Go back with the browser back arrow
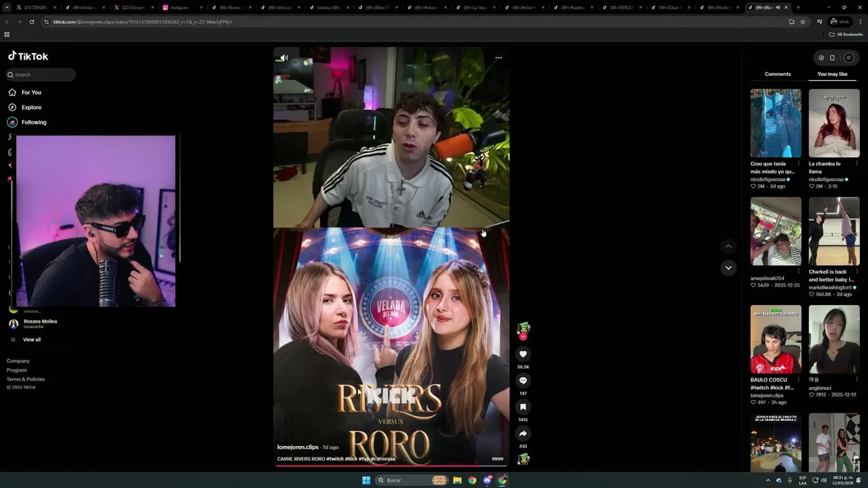 click(x=7, y=22)
